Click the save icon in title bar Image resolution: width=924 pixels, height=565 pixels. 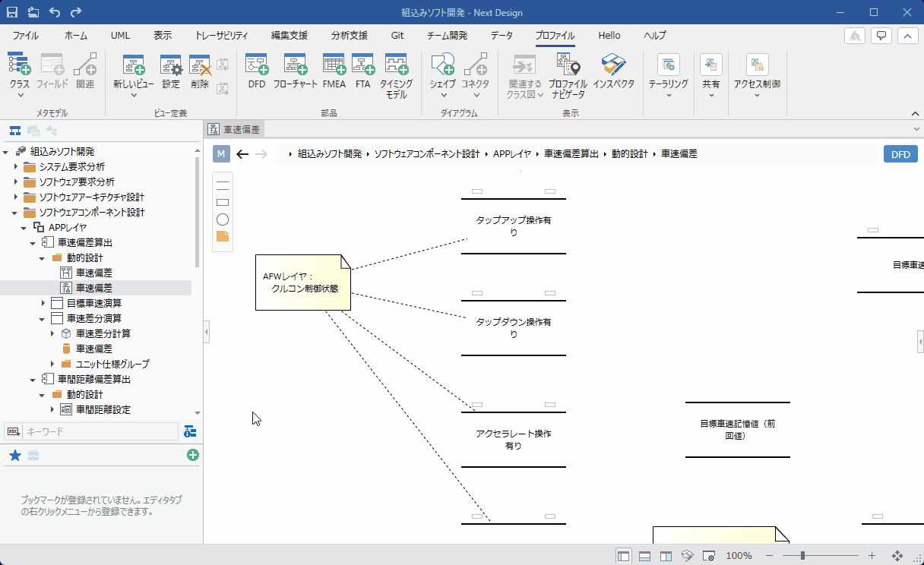tap(12, 12)
